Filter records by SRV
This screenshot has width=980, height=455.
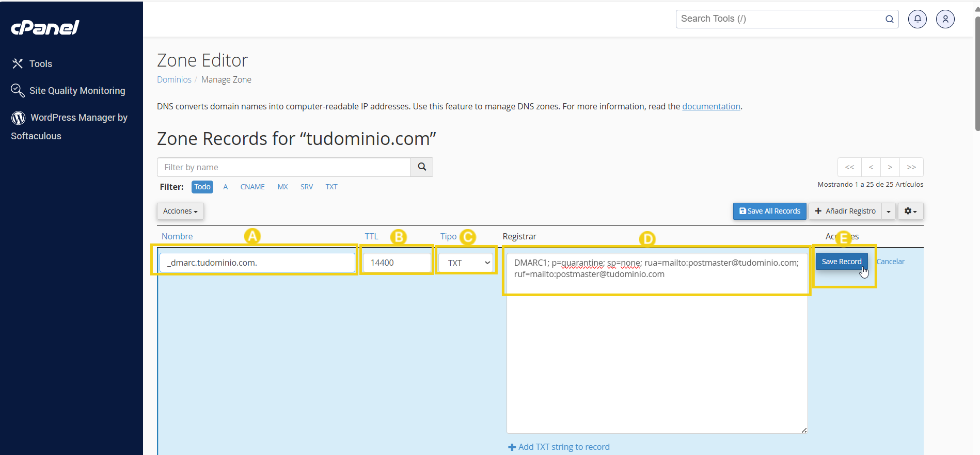pos(307,187)
